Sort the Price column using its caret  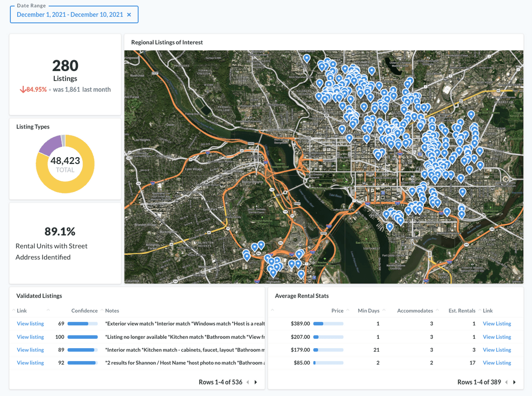(348, 310)
